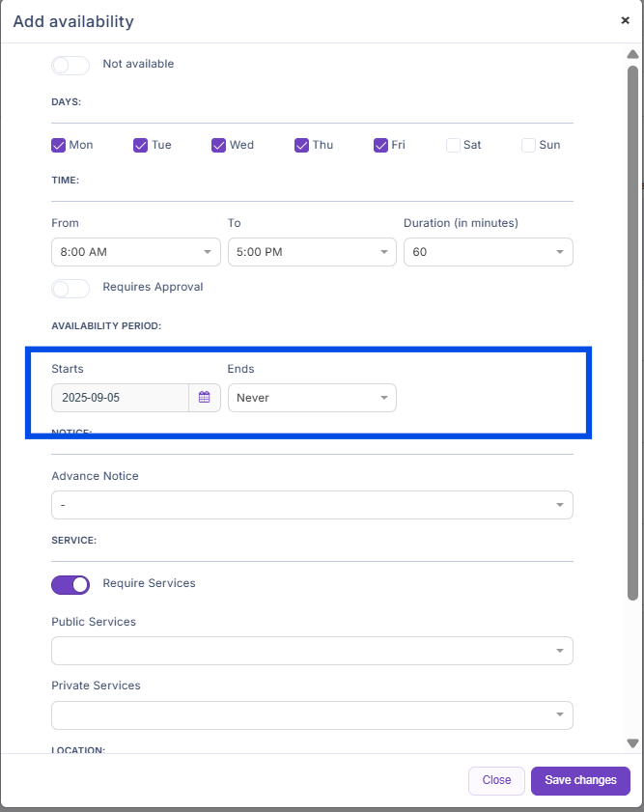Click the Starts date input field
The width and height of the screenshot is (644, 812).
[x=120, y=398]
